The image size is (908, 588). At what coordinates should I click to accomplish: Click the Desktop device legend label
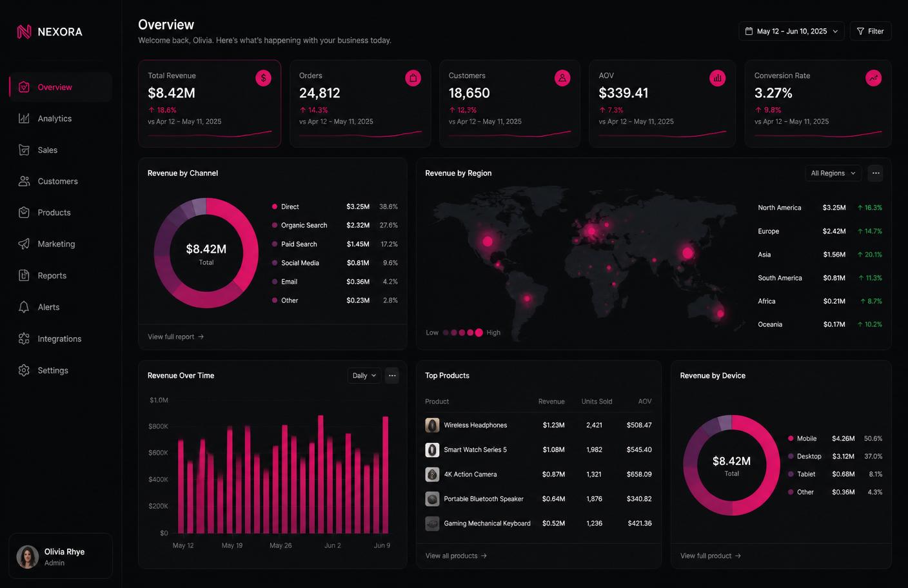[809, 456]
